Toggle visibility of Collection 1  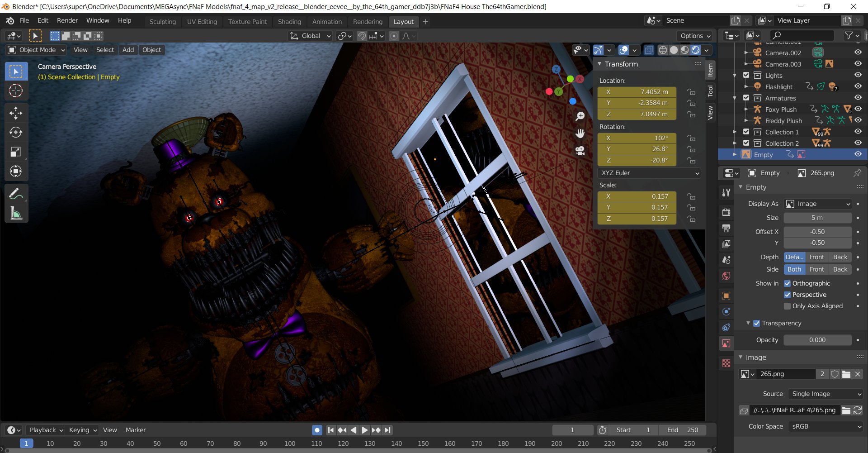(858, 132)
